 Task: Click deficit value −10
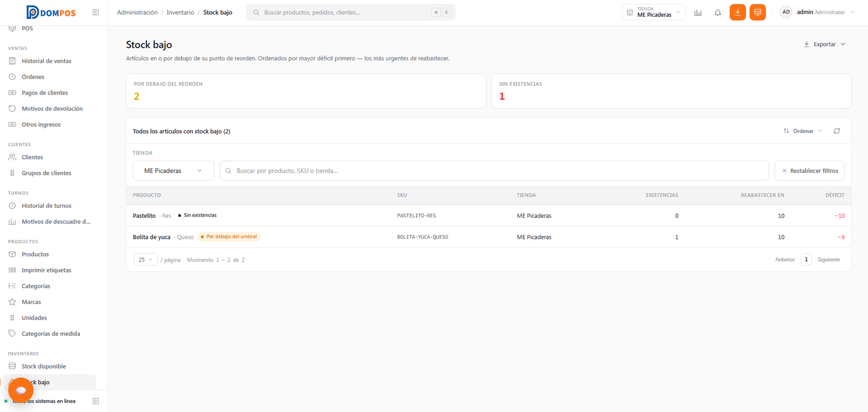(x=839, y=215)
